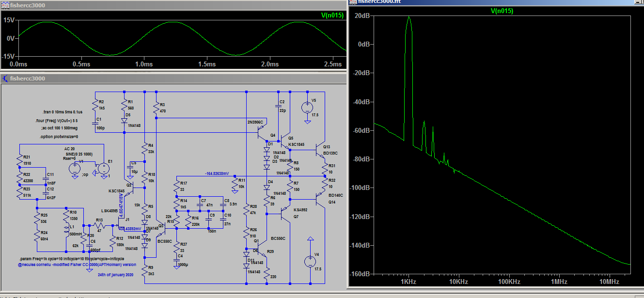Click the 10MHz frequency axis label

pyautogui.click(x=609, y=282)
